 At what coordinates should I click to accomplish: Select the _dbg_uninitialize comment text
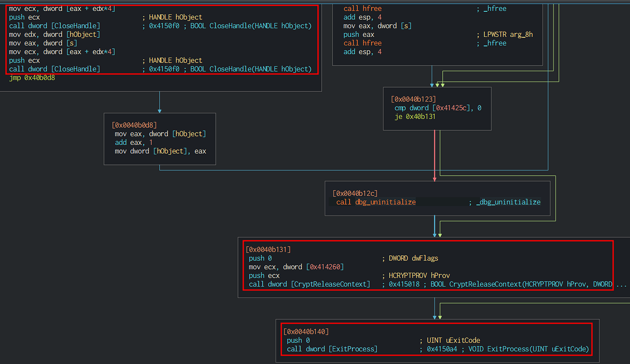pyautogui.click(x=508, y=202)
